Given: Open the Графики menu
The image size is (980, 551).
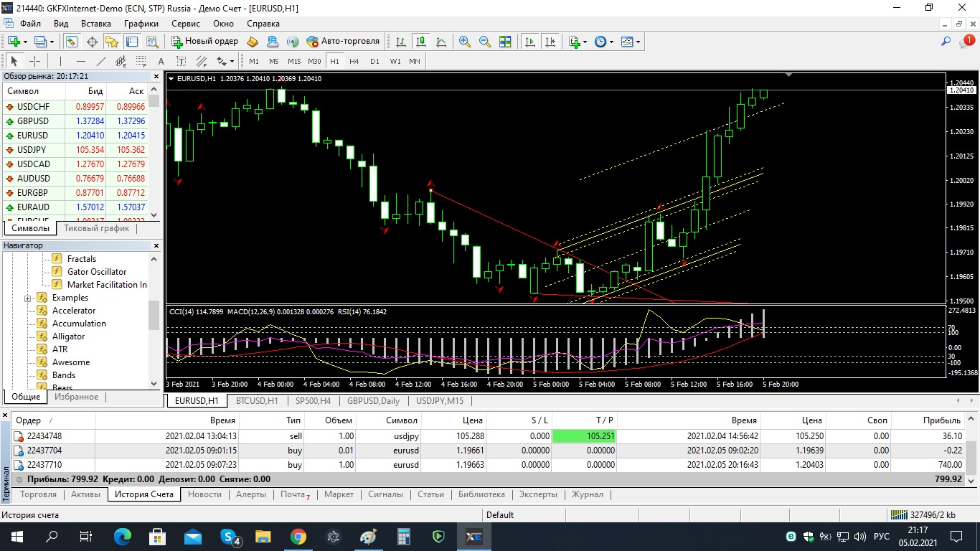Looking at the screenshot, I should coord(141,24).
